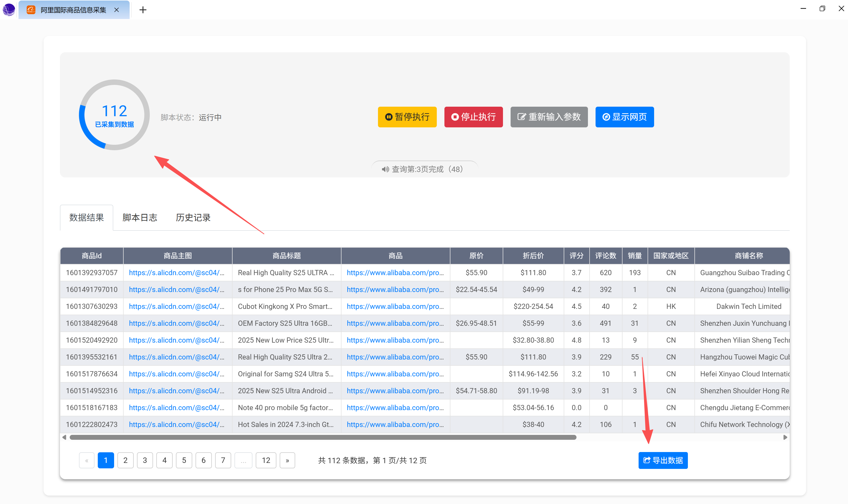
Task: Switch to the 数据结果 tab
Action: [86, 217]
